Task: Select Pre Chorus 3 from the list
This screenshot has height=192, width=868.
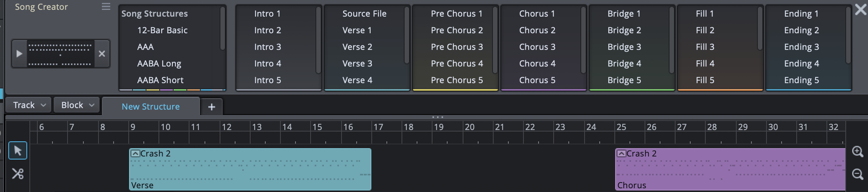Action: click(x=457, y=47)
